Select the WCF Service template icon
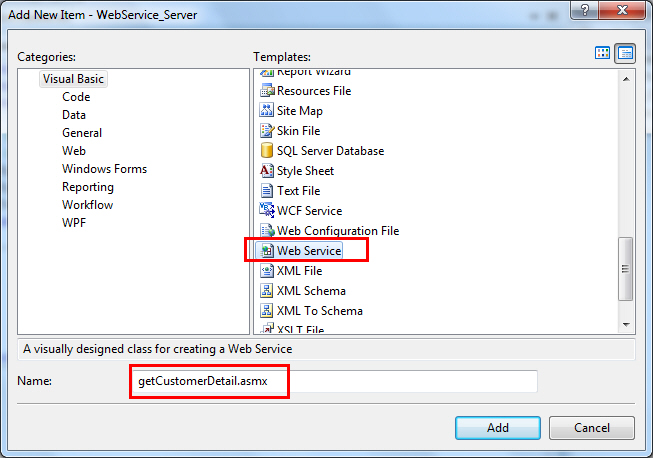The image size is (653, 458). [x=267, y=210]
